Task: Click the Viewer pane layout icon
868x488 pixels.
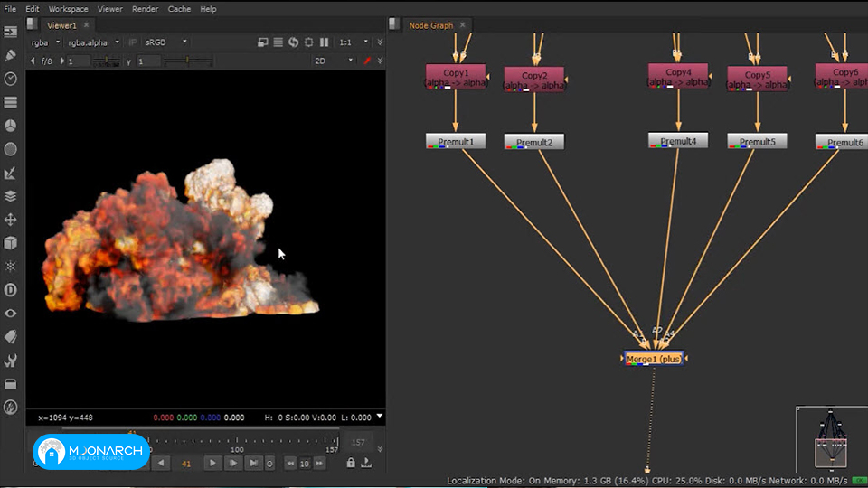Action: coord(33,23)
